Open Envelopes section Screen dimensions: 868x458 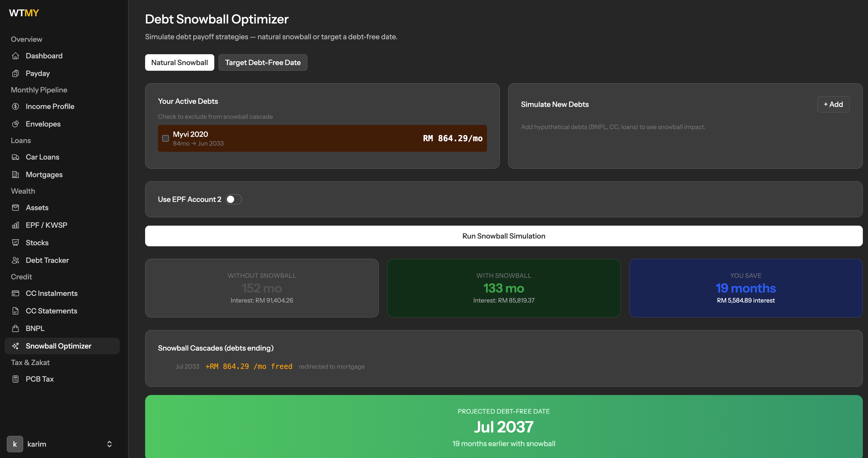62,124
